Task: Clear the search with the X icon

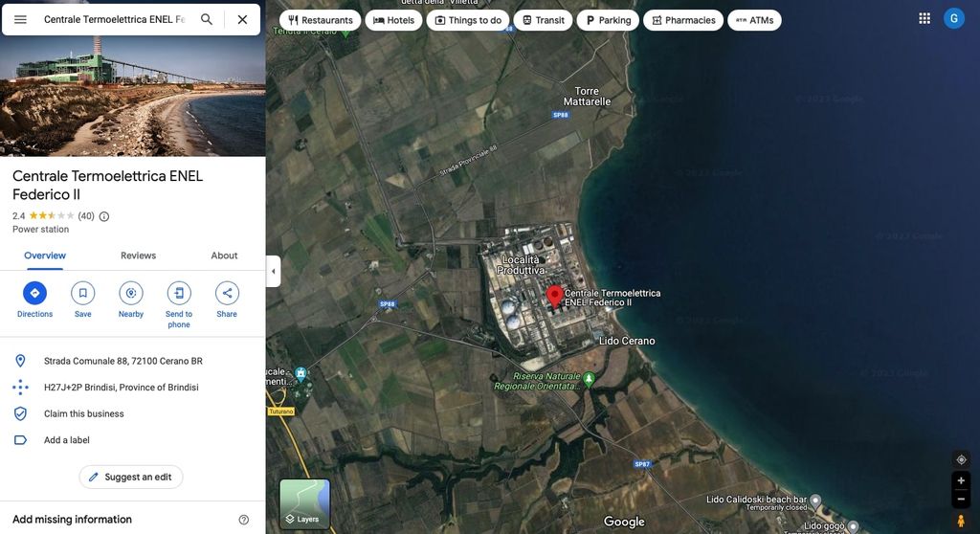Action: tap(242, 19)
